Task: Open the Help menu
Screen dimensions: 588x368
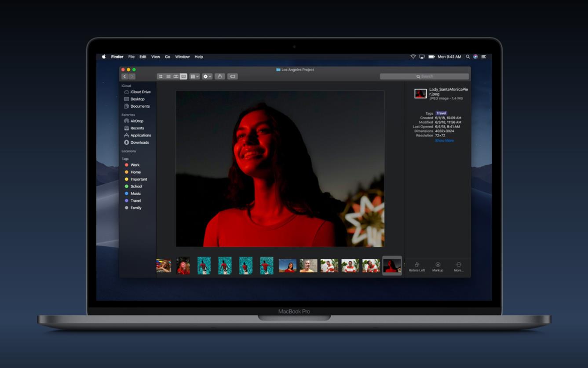Action: tap(199, 57)
